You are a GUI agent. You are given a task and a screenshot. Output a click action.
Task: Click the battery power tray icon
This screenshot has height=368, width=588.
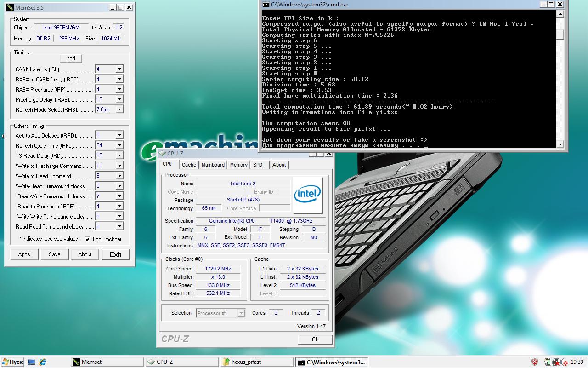pyautogui.click(x=548, y=362)
